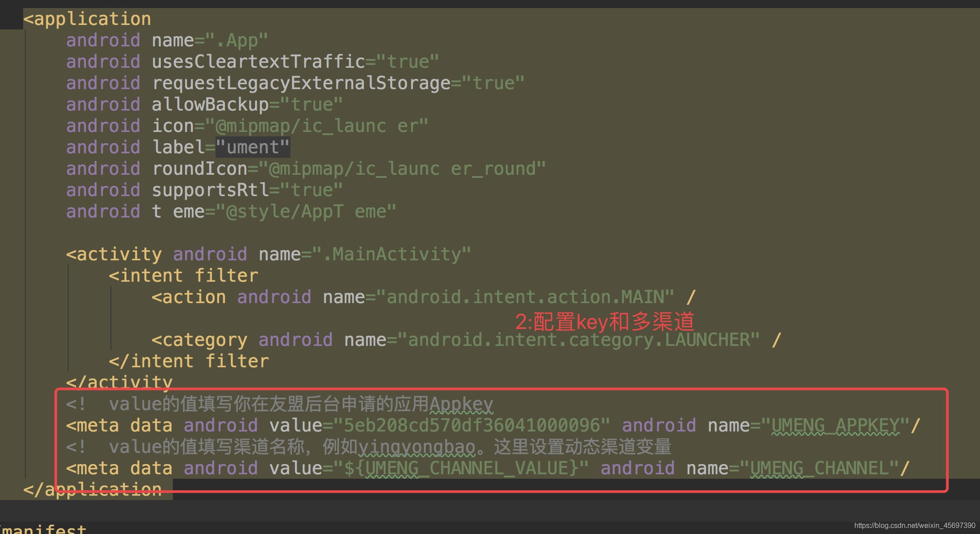Click the requestLegacyExternalStorage attribute
The image size is (980, 534).
click(301, 83)
